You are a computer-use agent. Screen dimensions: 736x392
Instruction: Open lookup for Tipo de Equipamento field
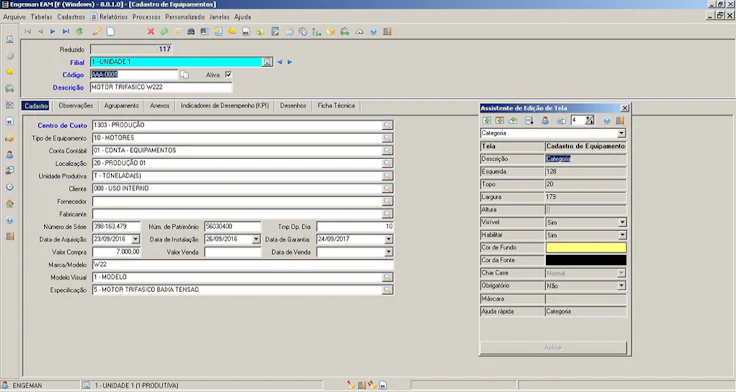pos(387,138)
